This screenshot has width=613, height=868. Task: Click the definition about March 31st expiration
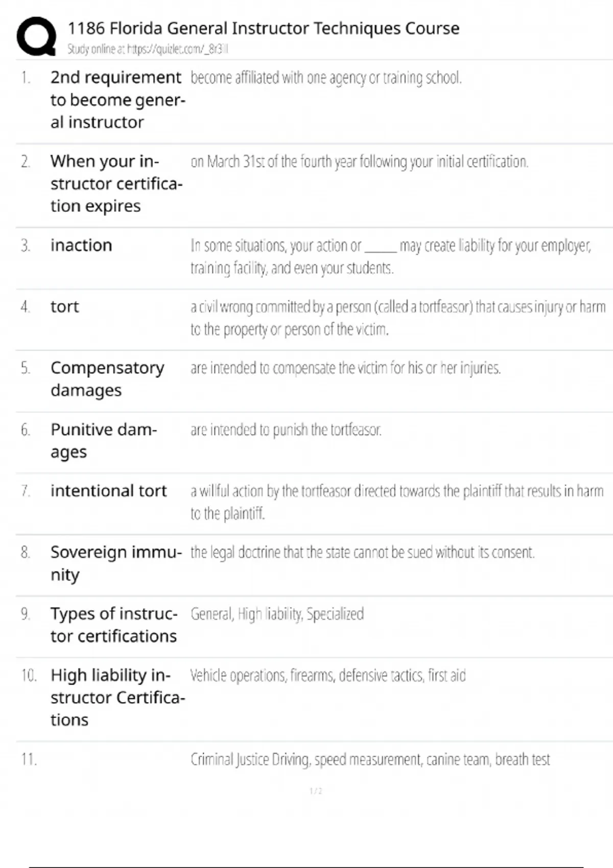359,162
